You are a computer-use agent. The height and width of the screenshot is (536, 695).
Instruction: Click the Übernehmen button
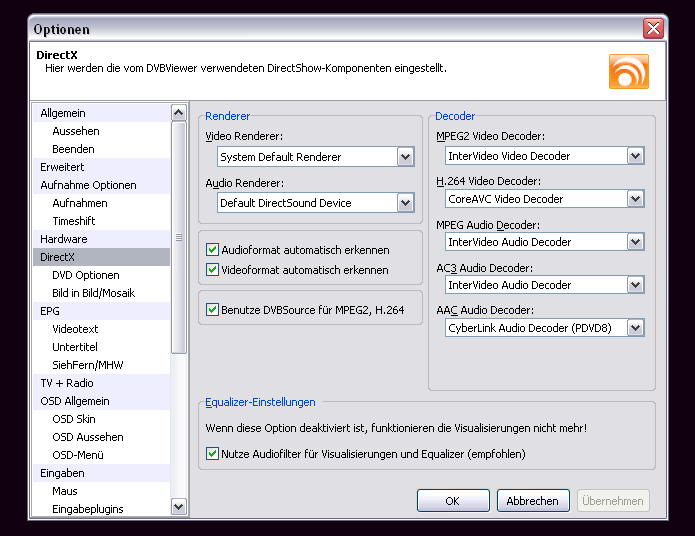coord(613,501)
